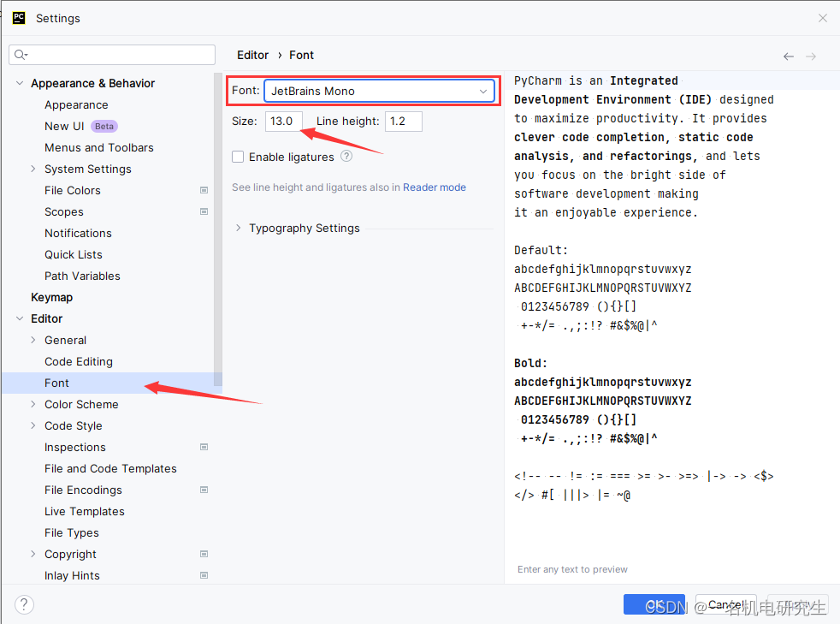Viewport: 840px width, 624px height.
Task: Open the Appearance settings page
Action: 76,105
